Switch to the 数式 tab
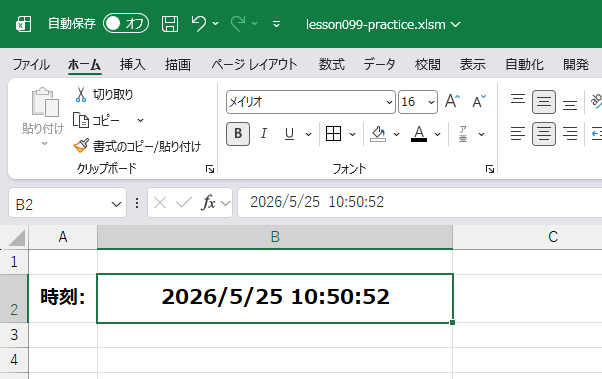602x379 pixels. point(332,64)
